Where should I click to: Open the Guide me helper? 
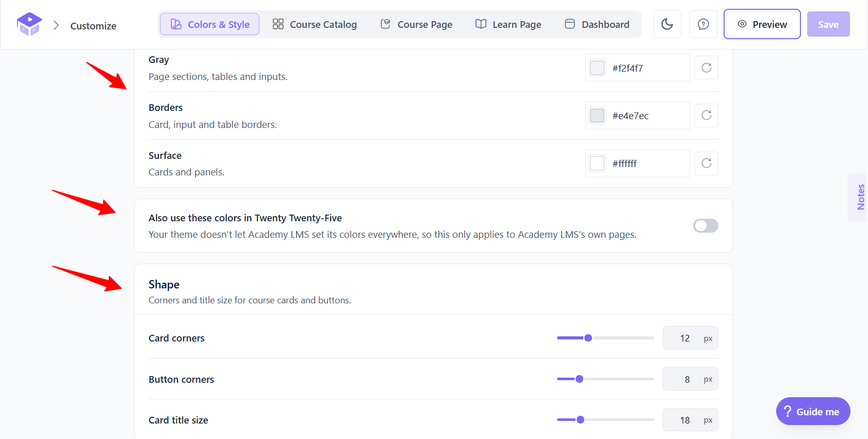click(x=813, y=411)
